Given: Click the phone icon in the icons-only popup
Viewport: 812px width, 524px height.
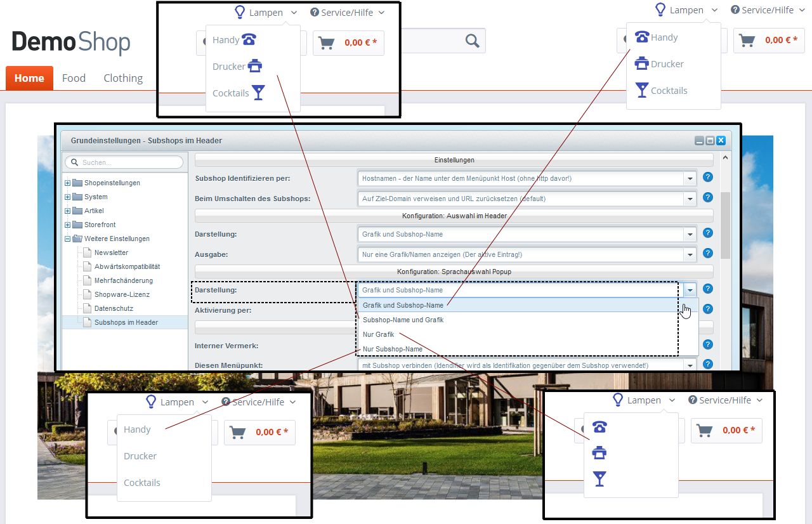Looking at the screenshot, I should pos(599,427).
